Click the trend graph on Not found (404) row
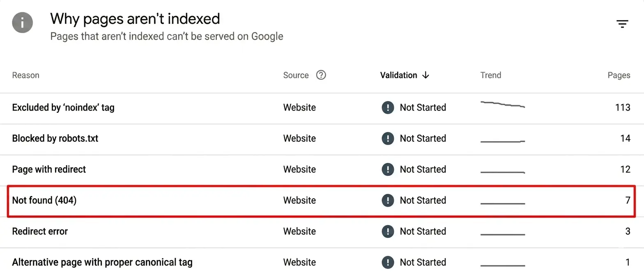 pyautogui.click(x=503, y=202)
